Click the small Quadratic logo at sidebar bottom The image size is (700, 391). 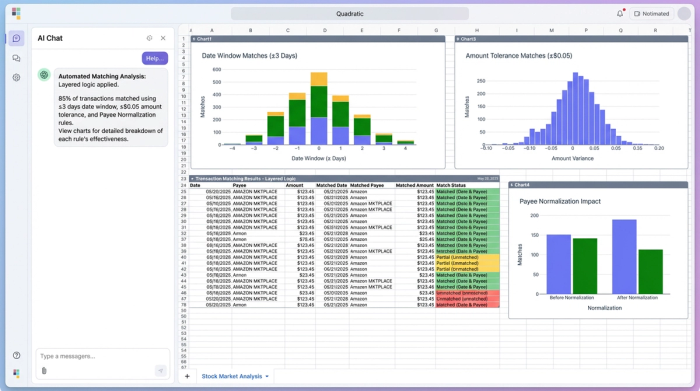point(17,373)
